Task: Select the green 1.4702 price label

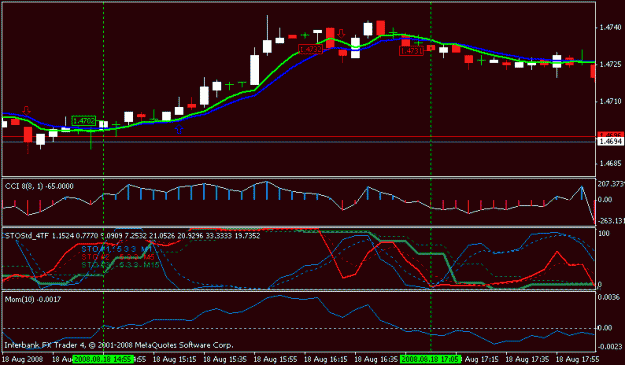Action: [84, 120]
